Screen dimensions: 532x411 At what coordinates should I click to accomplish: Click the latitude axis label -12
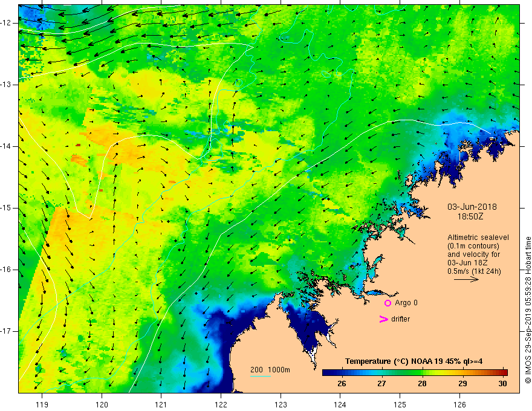(7, 23)
